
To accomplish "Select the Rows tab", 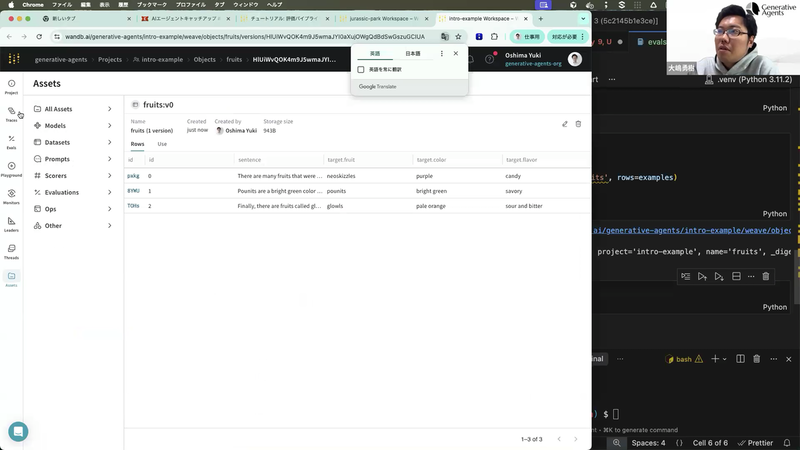I will pos(137,144).
